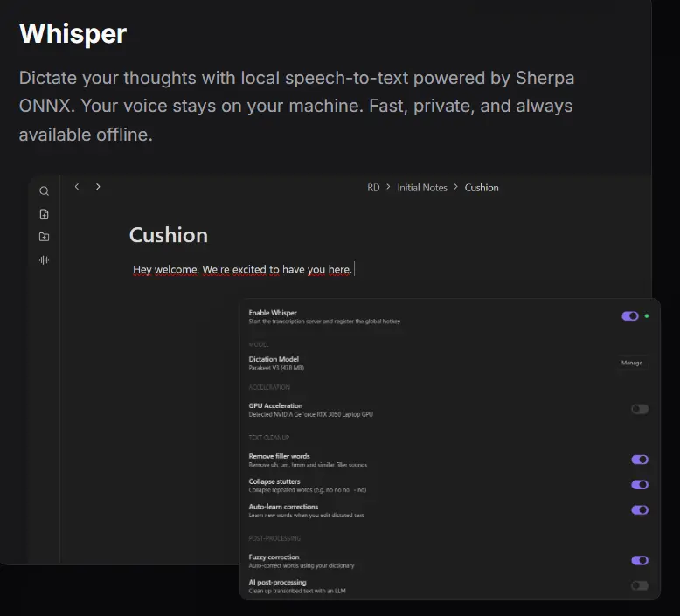The height and width of the screenshot is (616, 680).
Task: Turn on GPU Acceleration toggle
Action: pos(640,409)
